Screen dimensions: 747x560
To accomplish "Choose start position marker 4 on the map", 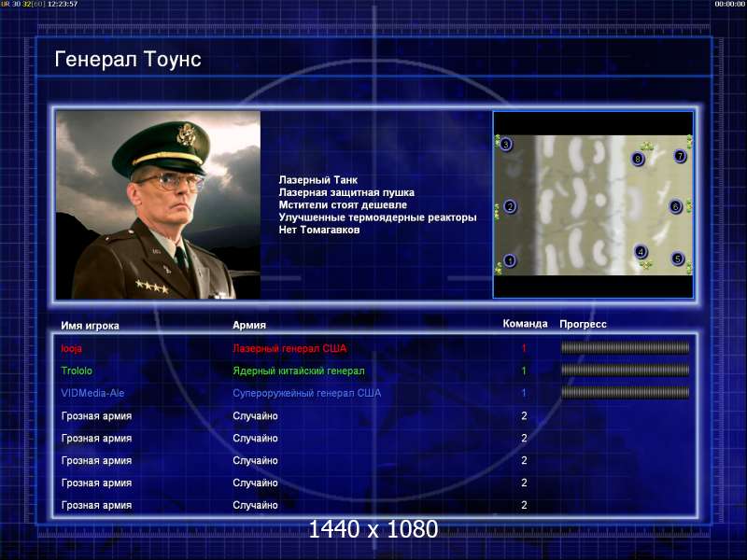I will (641, 251).
